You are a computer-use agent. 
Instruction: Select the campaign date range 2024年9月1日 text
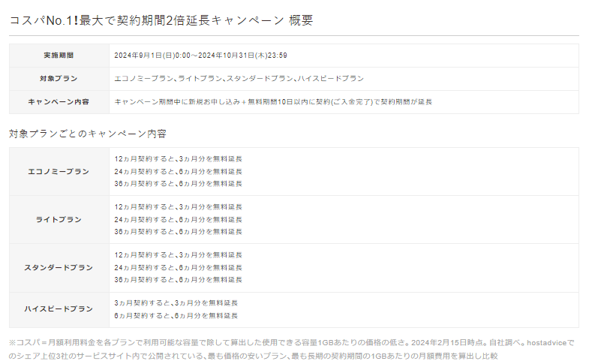pyautogui.click(x=200, y=56)
